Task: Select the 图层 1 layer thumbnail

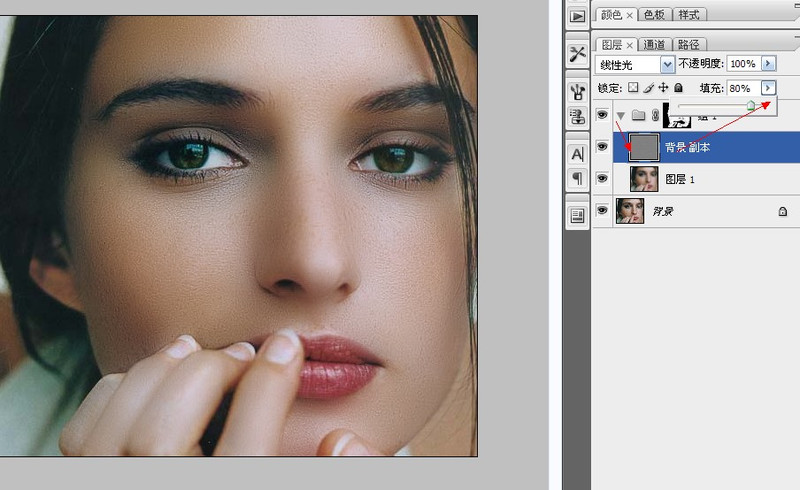Action: (644, 179)
